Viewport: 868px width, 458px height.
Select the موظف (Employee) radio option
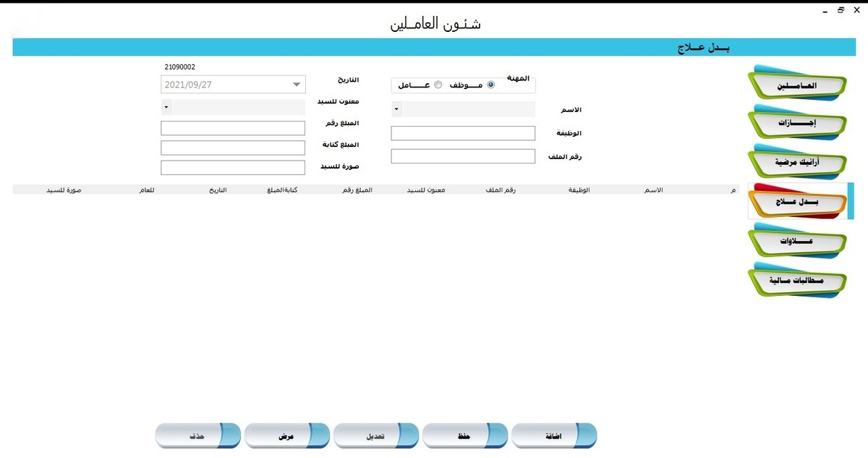pos(490,85)
